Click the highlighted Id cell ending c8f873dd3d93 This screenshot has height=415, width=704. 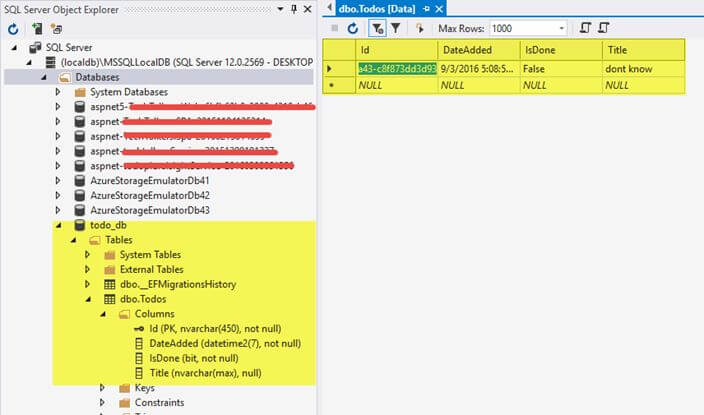tap(397, 69)
